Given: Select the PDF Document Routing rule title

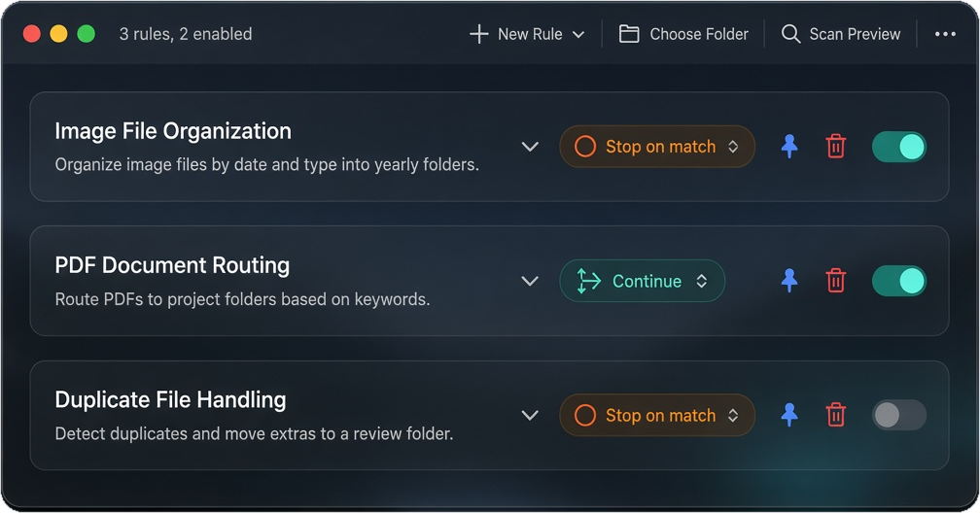Looking at the screenshot, I should point(172,265).
